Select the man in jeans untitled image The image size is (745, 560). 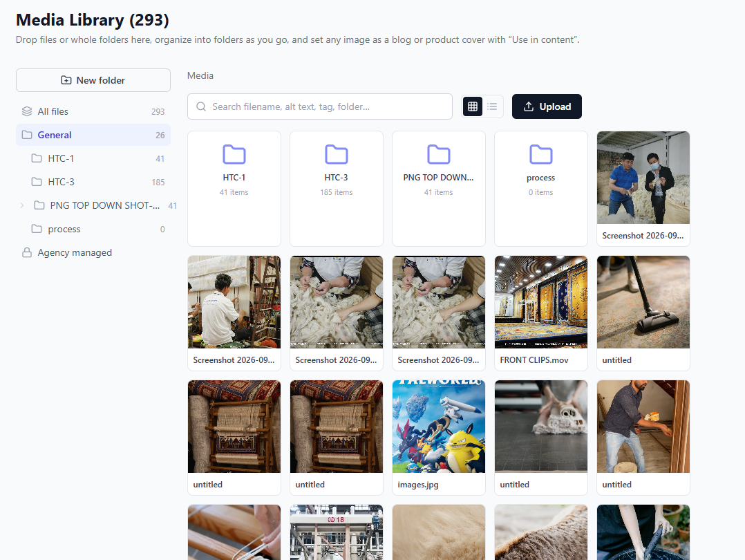(643, 427)
